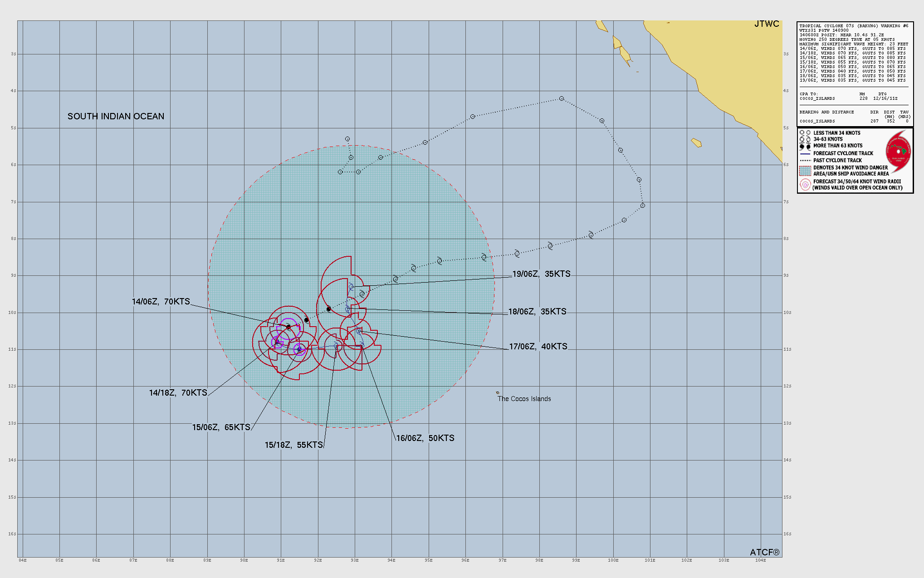Image resolution: width=924 pixels, height=578 pixels.
Task: Click the past cyclone track dotted line sample
Action: [805, 160]
